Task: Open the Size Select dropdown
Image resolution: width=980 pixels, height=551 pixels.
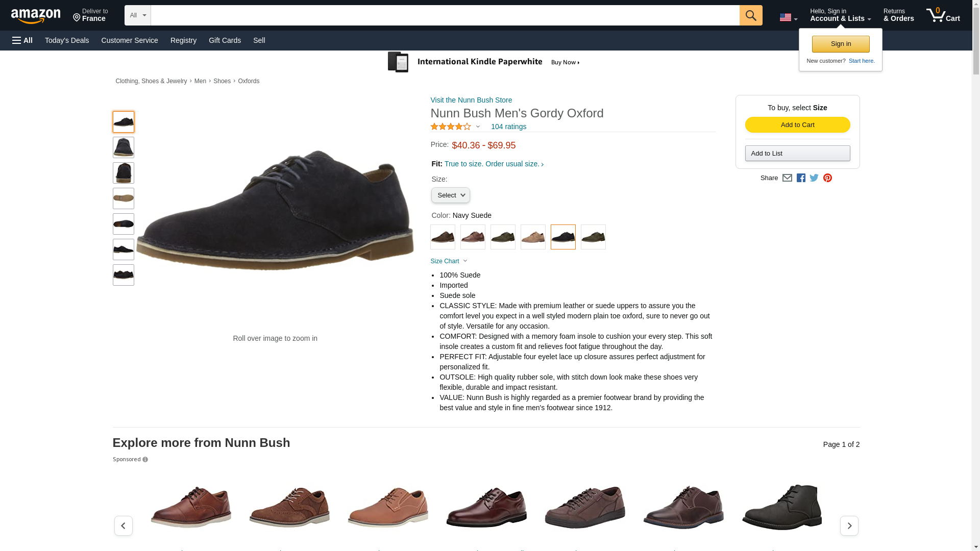Action: pos(450,195)
